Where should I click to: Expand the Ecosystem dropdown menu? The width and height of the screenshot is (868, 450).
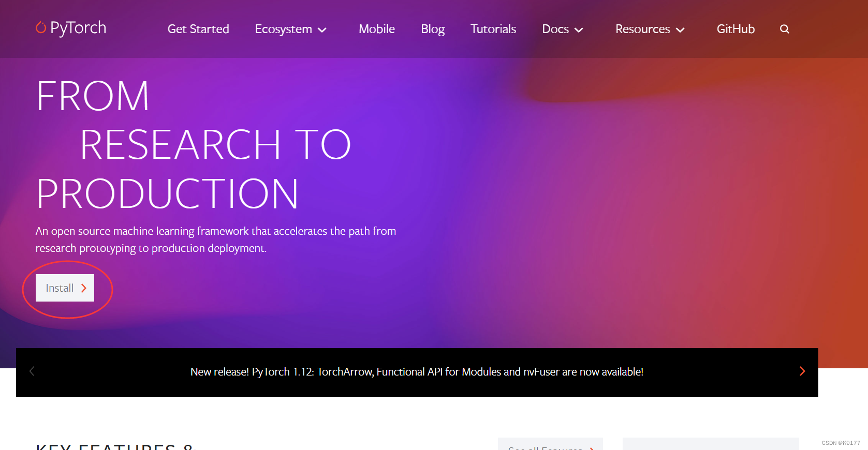coord(290,29)
